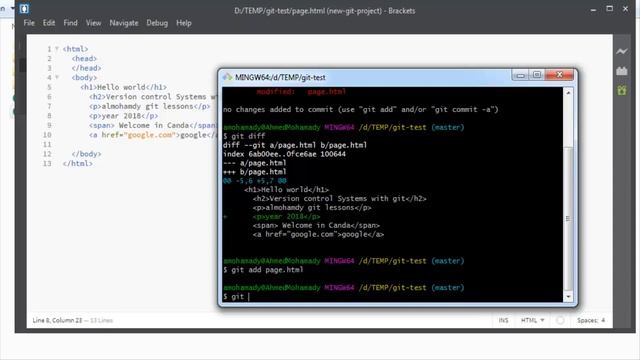Screen dimensions: 640x360
Task: Click line number 11 in the gutter
Action: tap(47, 144)
